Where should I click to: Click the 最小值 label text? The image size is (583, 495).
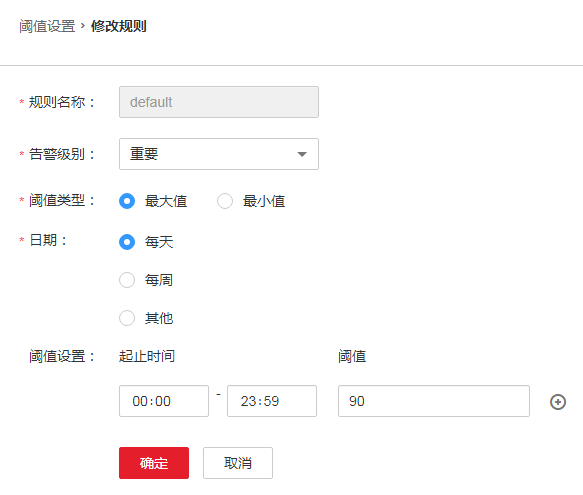point(264,201)
